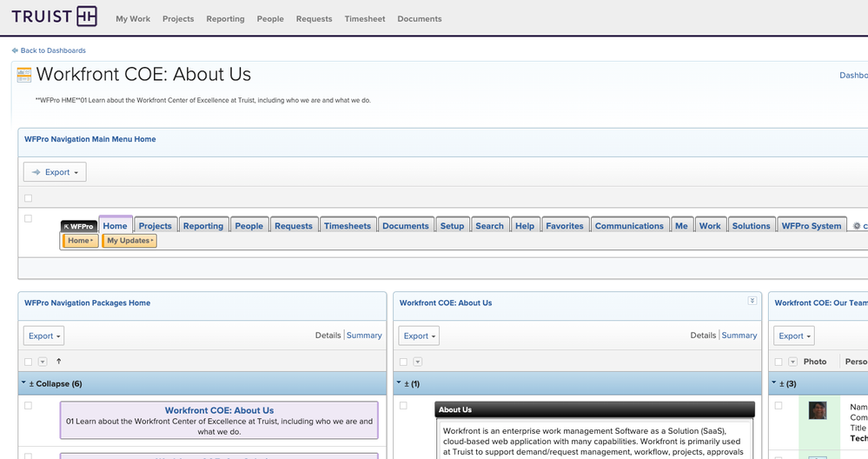Click the team member photo thumbnail
The height and width of the screenshot is (459, 868).
817,410
